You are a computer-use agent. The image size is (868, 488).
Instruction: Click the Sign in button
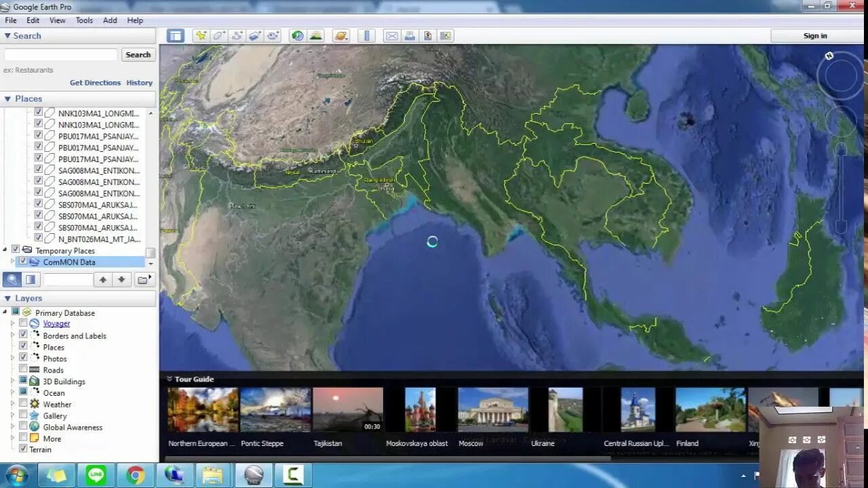click(x=815, y=36)
